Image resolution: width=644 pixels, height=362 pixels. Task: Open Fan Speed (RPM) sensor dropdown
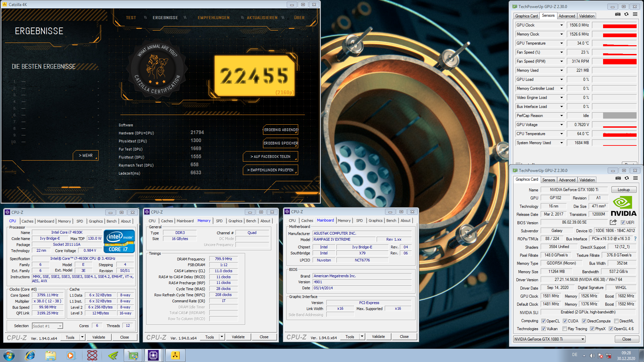point(561,61)
